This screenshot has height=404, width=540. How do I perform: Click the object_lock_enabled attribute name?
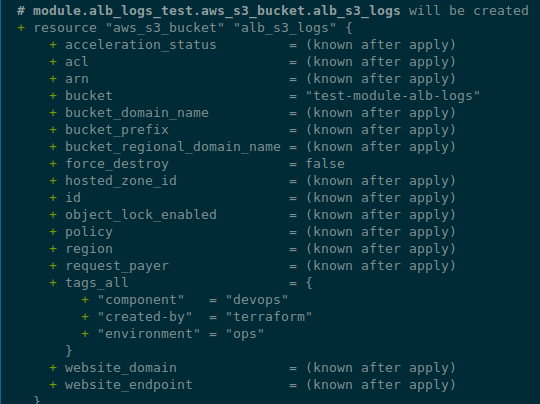141,215
